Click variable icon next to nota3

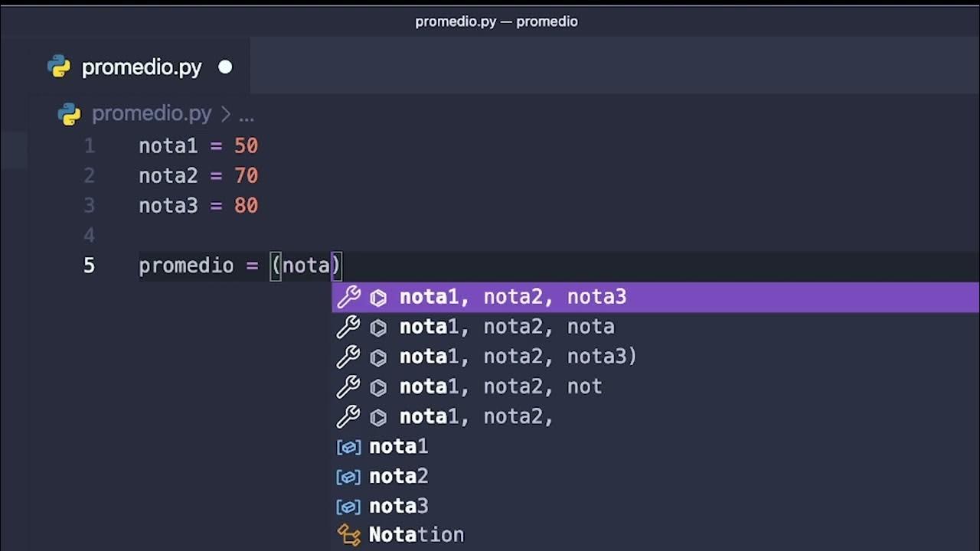pos(349,507)
